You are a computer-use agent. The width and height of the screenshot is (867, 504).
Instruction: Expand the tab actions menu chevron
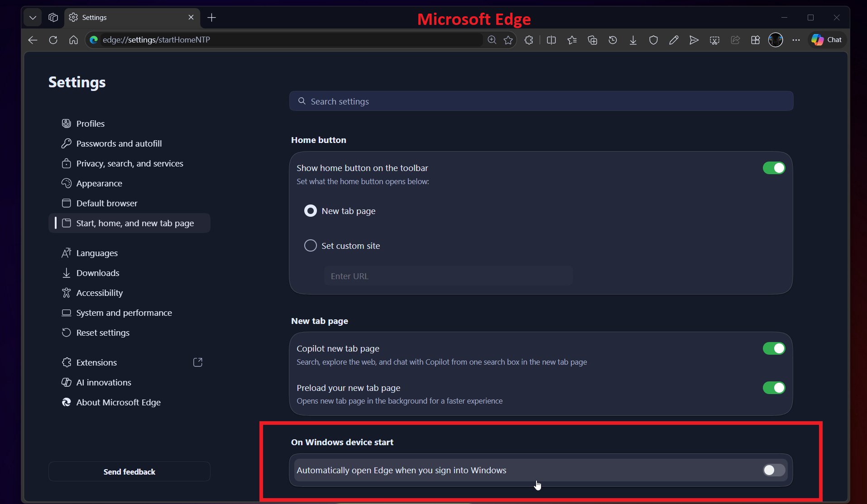click(33, 18)
